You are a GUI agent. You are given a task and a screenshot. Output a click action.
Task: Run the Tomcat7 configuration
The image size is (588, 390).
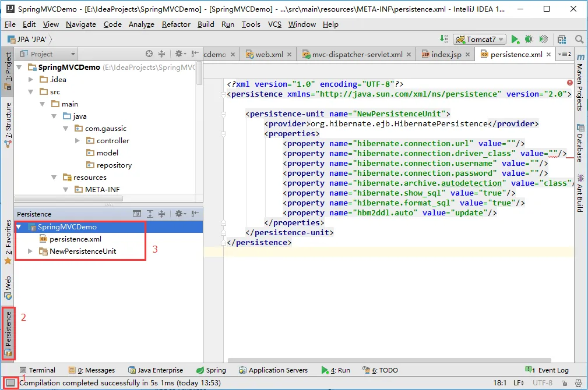[515, 40]
